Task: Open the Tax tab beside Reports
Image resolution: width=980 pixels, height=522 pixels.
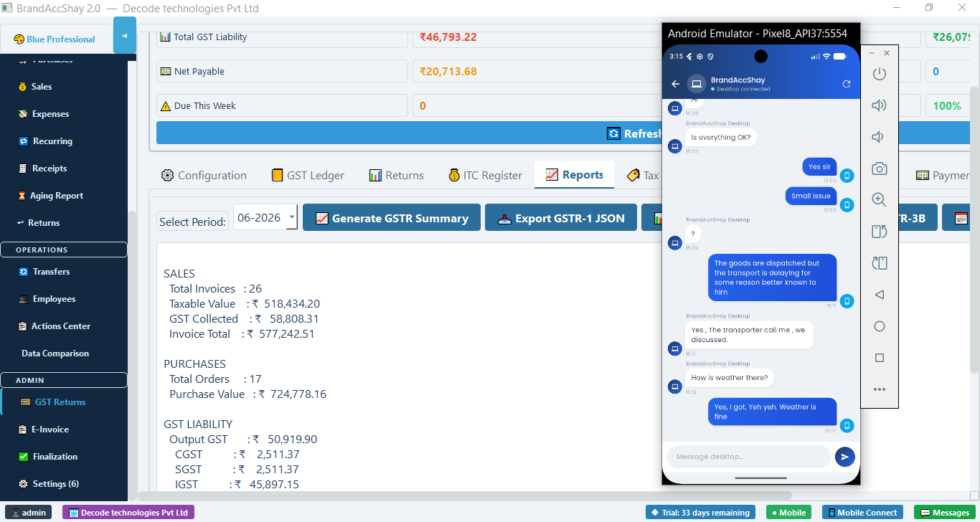Action: (x=642, y=175)
